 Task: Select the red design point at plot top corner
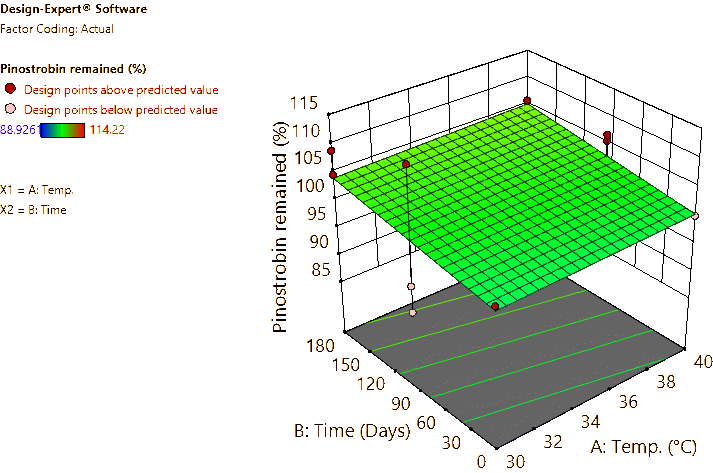coord(528,101)
